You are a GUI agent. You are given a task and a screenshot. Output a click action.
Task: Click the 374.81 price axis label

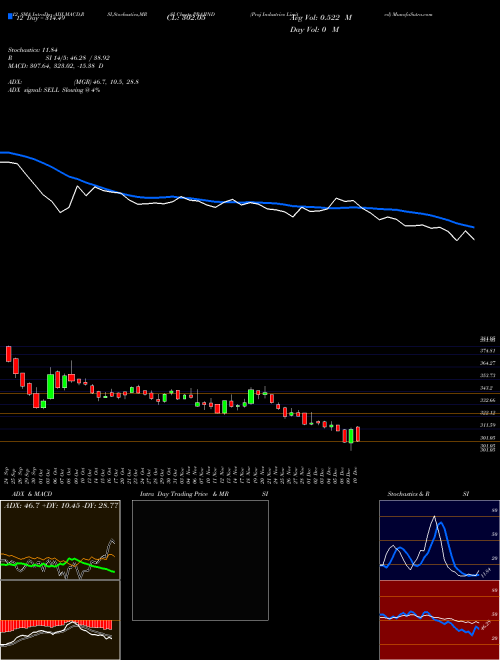(x=488, y=350)
